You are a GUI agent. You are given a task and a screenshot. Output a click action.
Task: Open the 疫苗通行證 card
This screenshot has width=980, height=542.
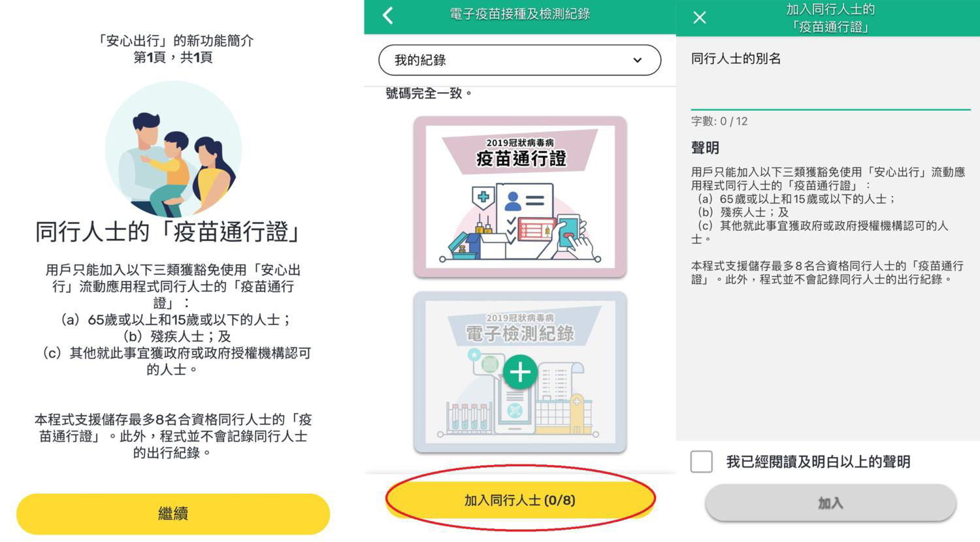click(x=520, y=197)
